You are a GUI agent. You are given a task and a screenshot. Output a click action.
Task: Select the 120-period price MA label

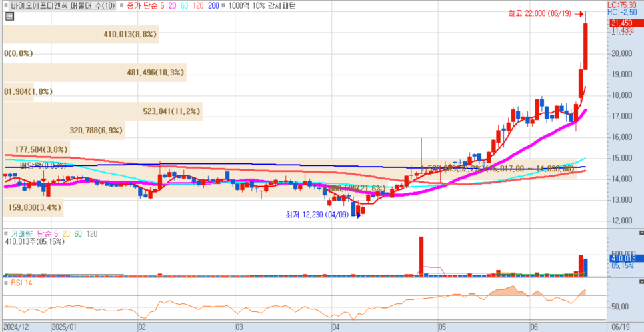[197, 6]
